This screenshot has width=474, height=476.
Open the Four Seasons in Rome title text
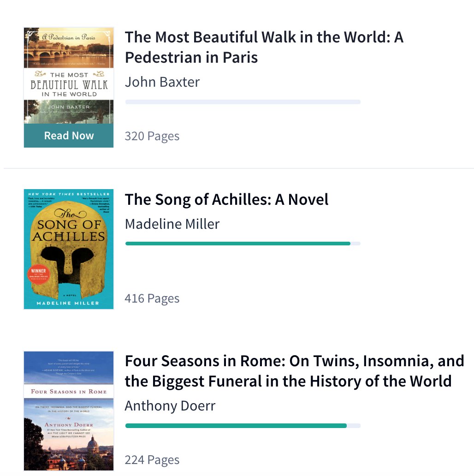(294, 371)
